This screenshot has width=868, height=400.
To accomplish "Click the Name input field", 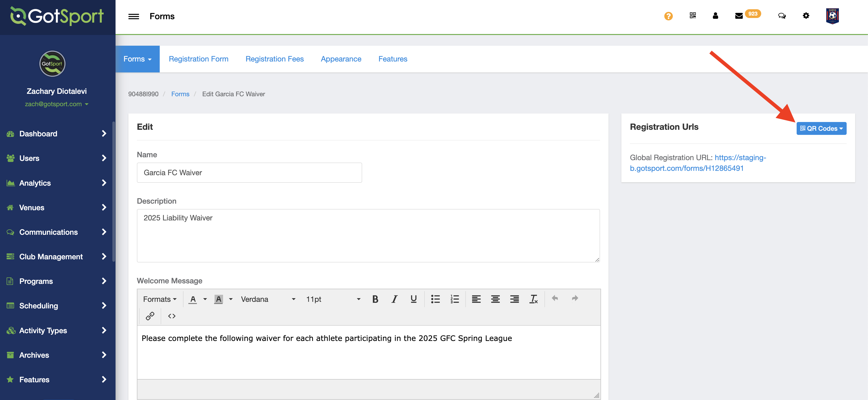I will tap(249, 173).
